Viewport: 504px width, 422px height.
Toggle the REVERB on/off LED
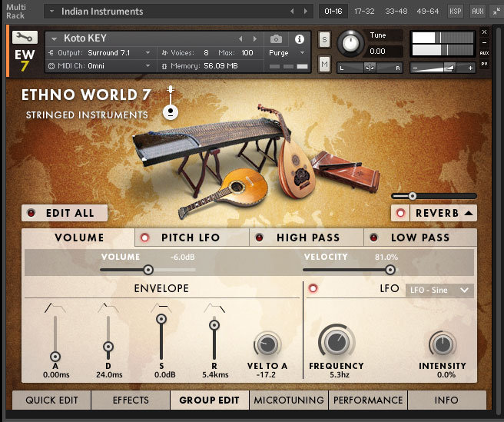[x=400, y=213]
